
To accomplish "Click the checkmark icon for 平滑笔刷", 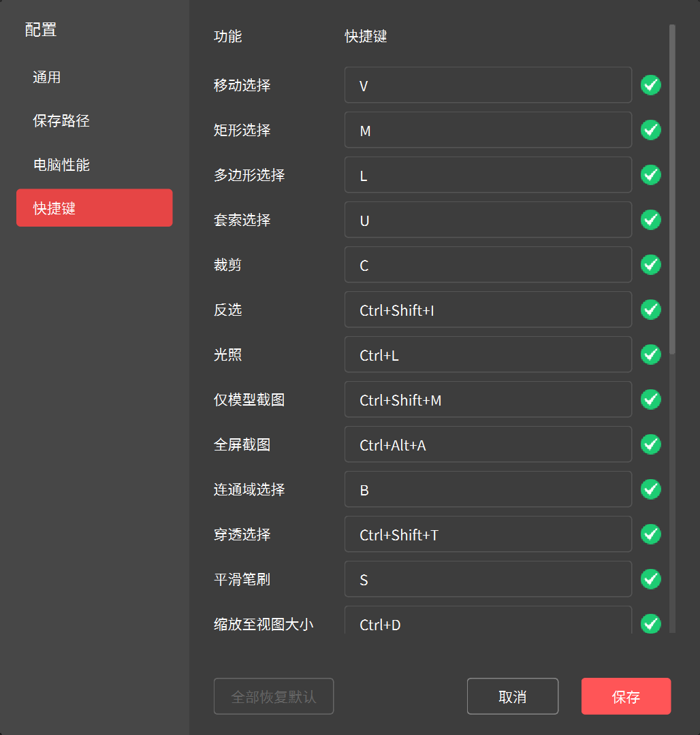I will click(x=651, y=579).
